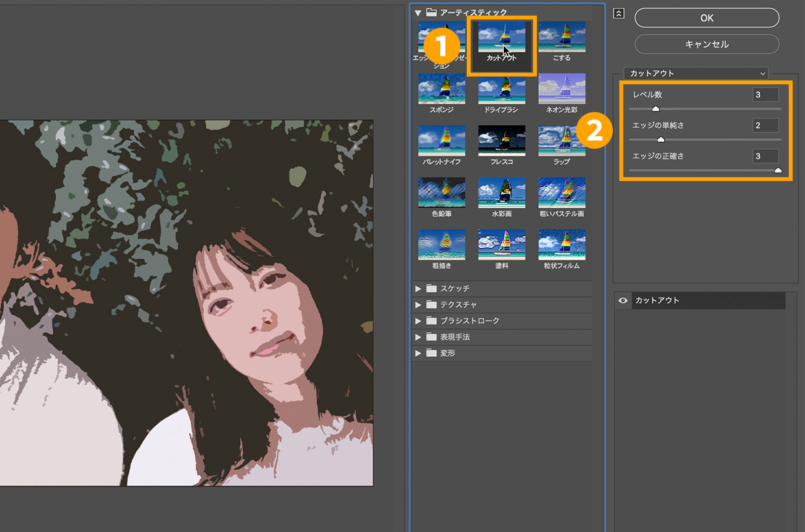Select the 粗描き filter thumbnail
805x532 pixels.
pyautogui.click(x=441, y=245)
